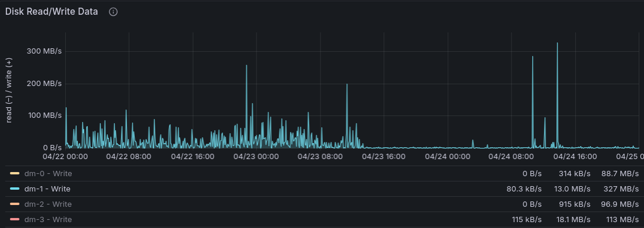
Task: Click the 80.3 kB/s value for dm-1
Action: [x=524, y=189]
